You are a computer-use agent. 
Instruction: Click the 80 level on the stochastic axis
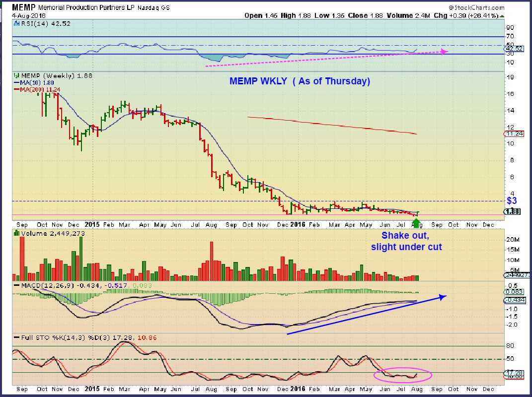tap(510, 346)
